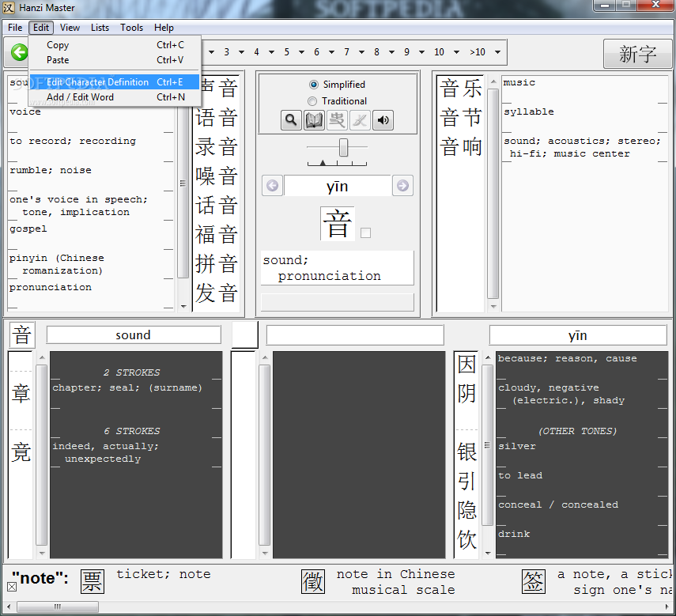The width and height of the screenshot is (676, 616).
Task: Open the dictionary book icon
Action: tap(314, 120)
